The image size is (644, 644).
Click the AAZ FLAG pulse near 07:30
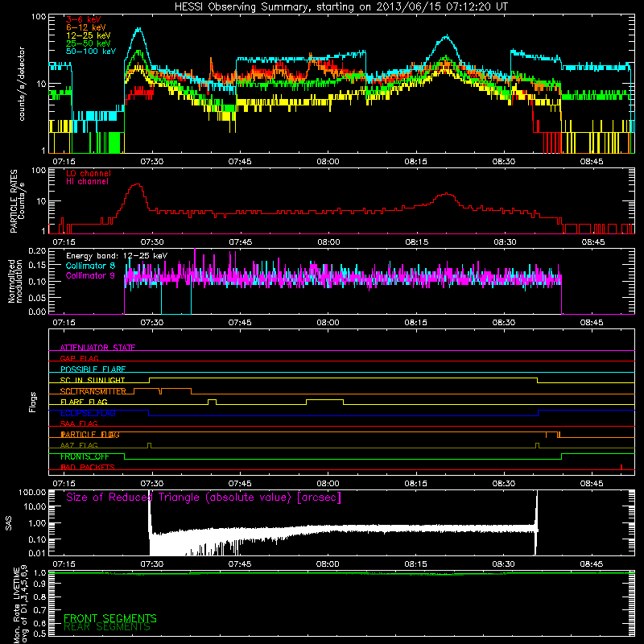coord(149,445)
